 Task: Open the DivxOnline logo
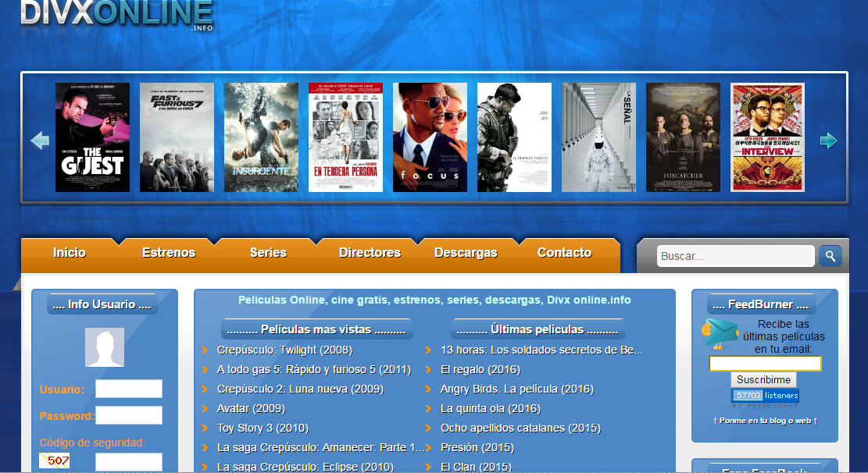pyautogui.click(x=117, y=15)
